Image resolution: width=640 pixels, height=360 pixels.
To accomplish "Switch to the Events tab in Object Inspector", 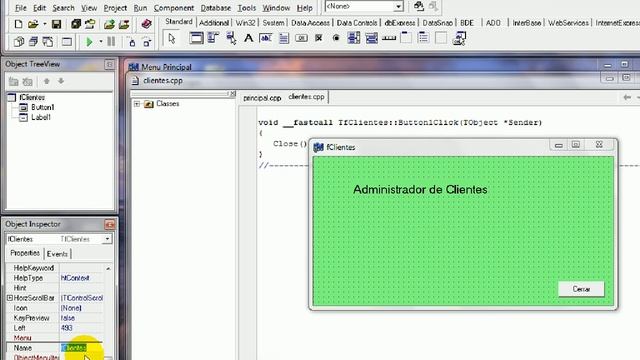I will click(57, 254).
